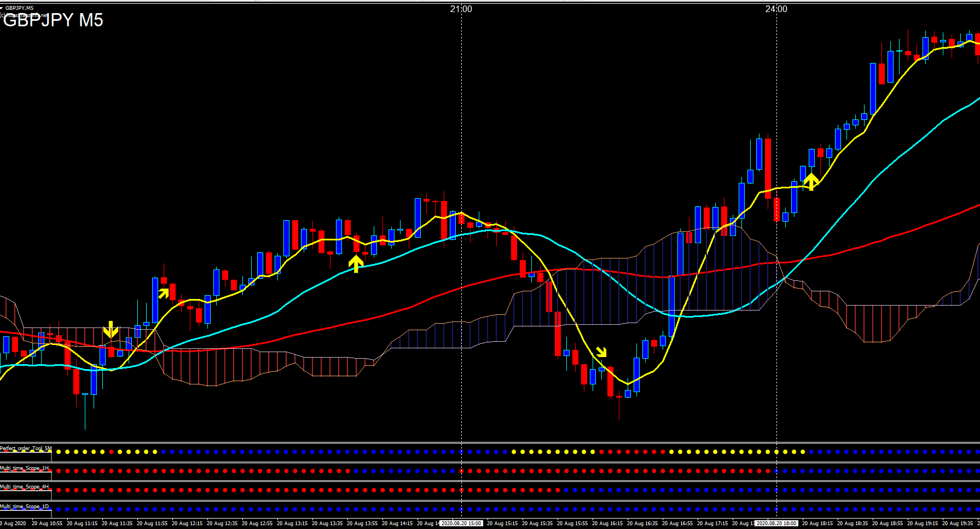
Task: Click the 20 Aug 19:15 time axis label
Action: pos(923,524)
